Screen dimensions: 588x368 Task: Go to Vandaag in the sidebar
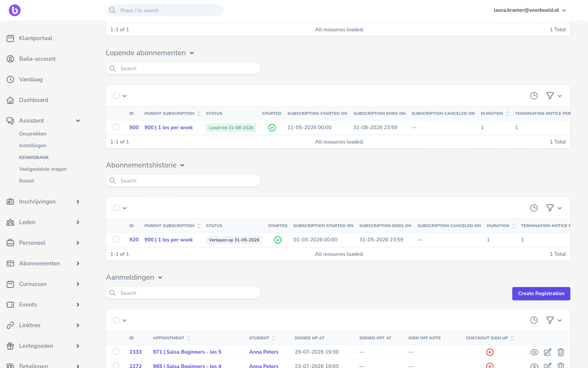[31, 79]
